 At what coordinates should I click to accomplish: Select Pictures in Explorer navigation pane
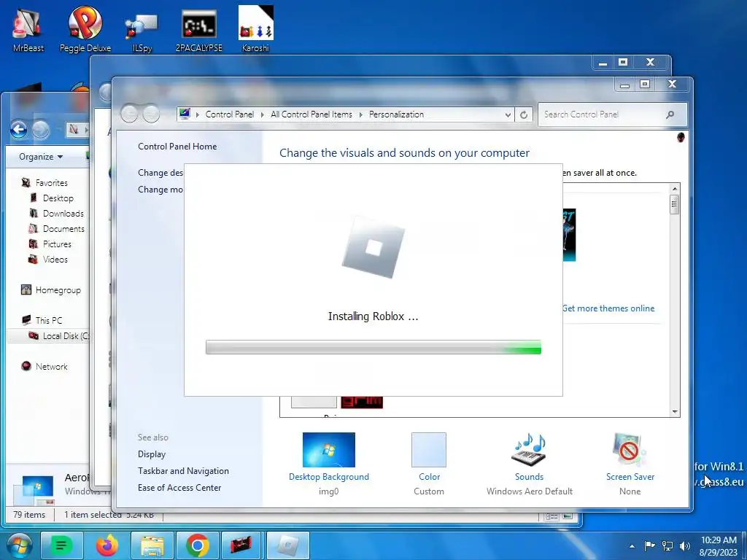click(x=57, y=244)
